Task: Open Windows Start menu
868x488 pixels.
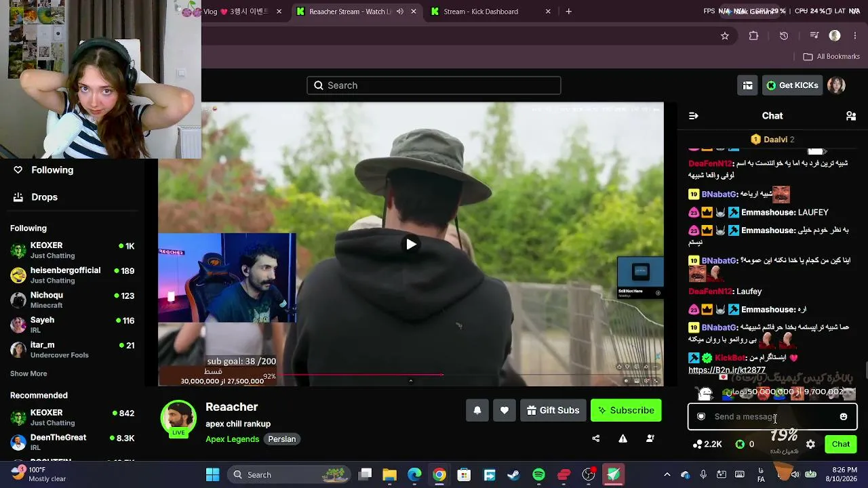Action: click(x=212, y=474)
